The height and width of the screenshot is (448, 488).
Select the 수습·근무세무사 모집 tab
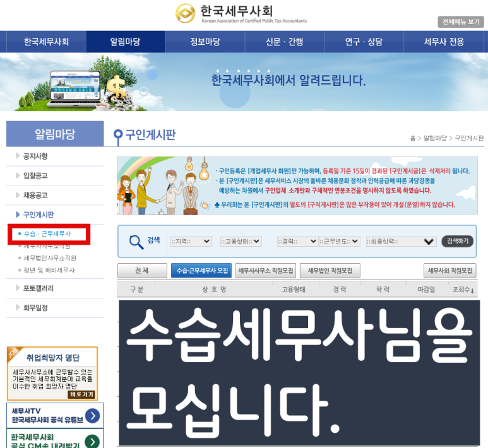pos(202,271)
